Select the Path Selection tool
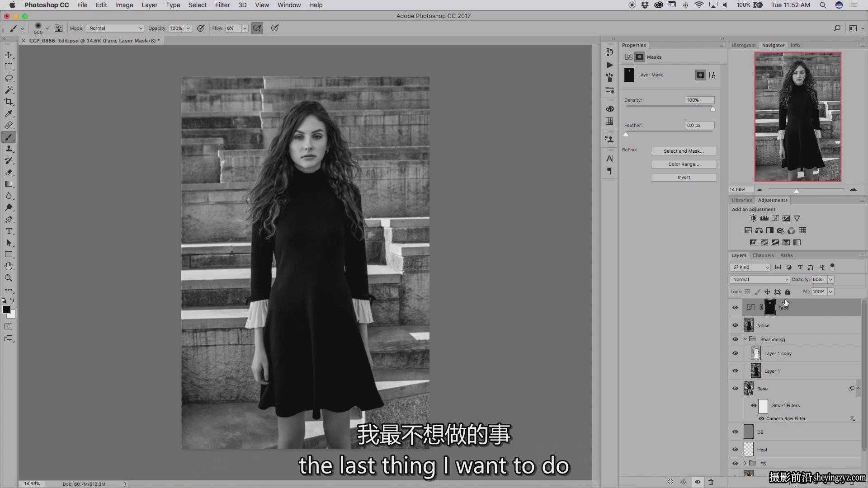The height and width of the screenshot is (488, 868). tap(9, 243)
